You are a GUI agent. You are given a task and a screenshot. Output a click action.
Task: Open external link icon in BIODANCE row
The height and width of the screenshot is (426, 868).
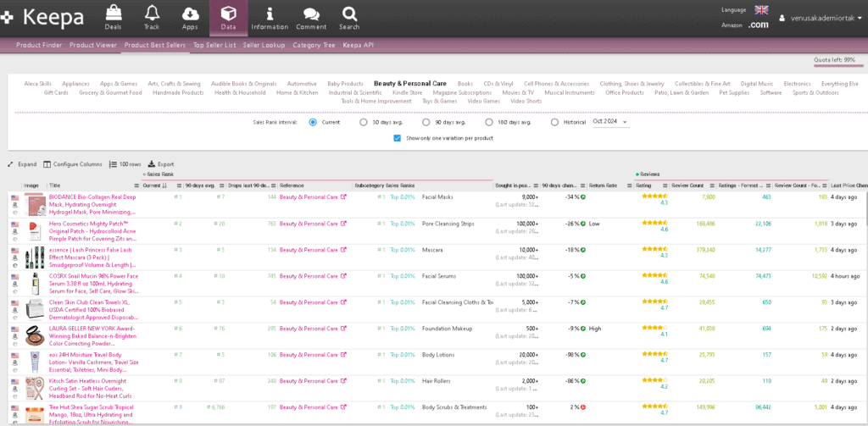click(343, 197)
